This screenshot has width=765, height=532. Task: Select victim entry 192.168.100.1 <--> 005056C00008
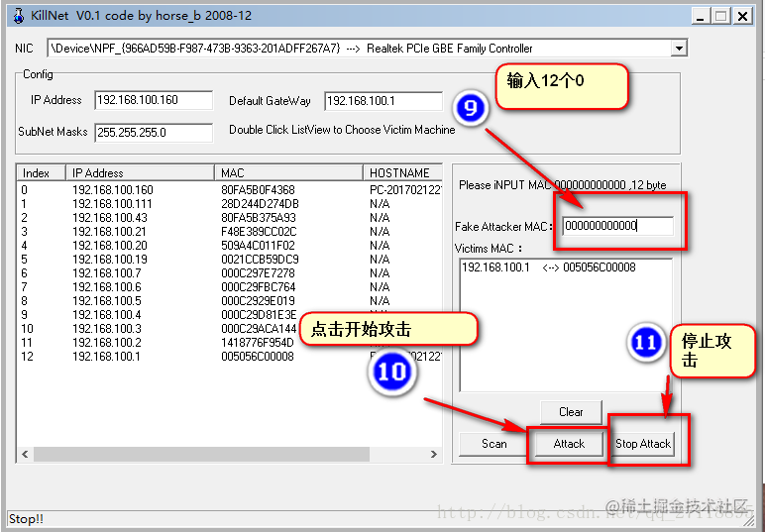coord(548,267)
